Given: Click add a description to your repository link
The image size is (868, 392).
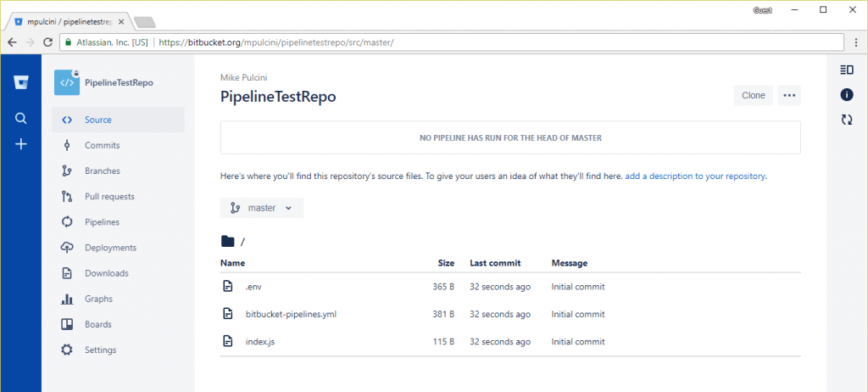Looking at the screenshot, I should point(695,176).
